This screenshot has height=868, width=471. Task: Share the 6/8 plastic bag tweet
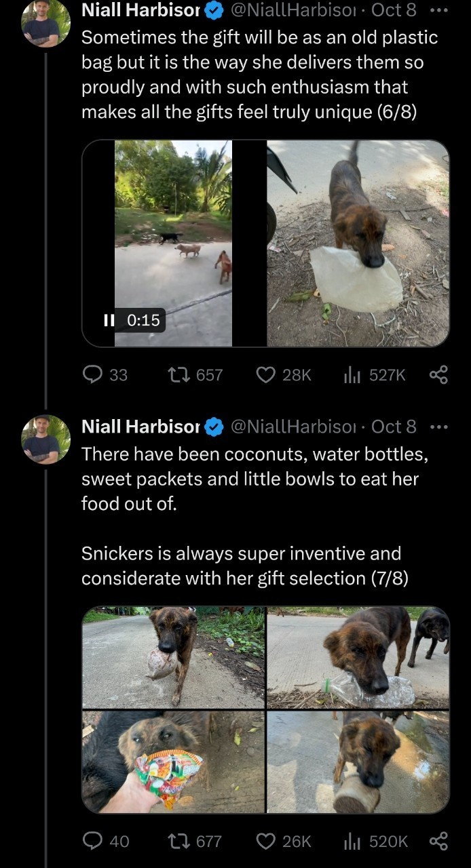[439, 374]
